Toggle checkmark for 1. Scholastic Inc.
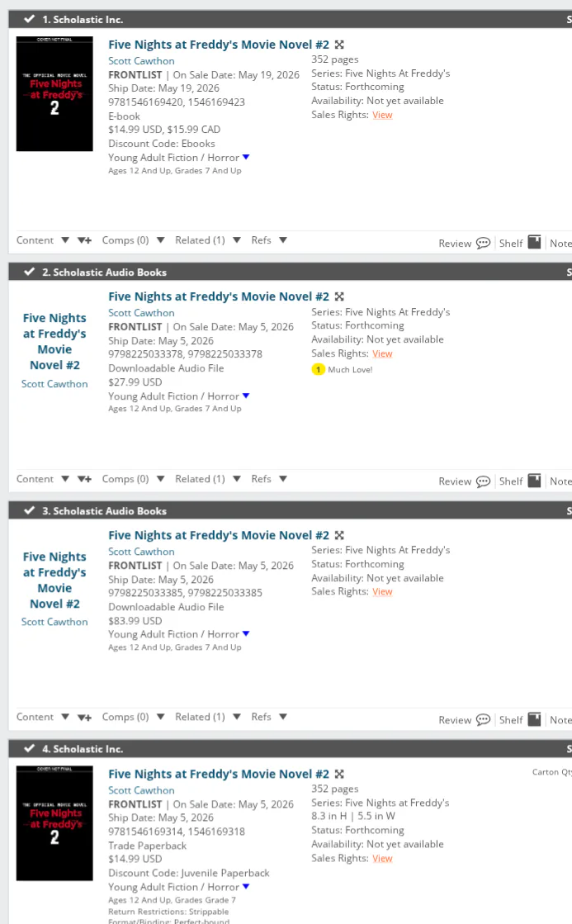 pyautogui.click(x=30, y=19)
